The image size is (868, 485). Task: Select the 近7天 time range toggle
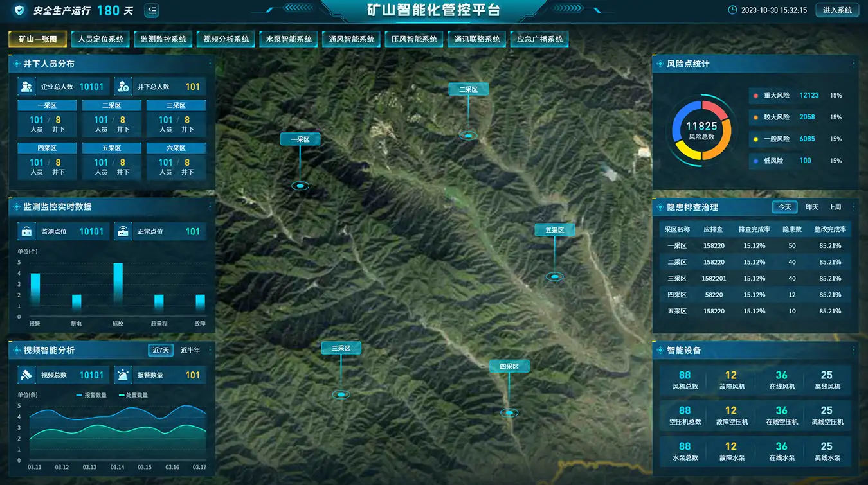pyautogui.click(x=161, y=350)
